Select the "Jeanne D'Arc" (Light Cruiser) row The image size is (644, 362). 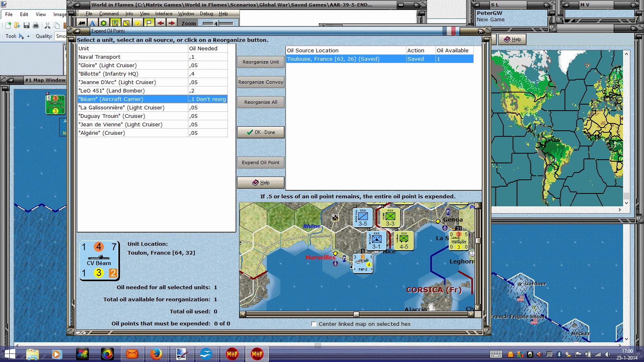[x=153, y=82]
